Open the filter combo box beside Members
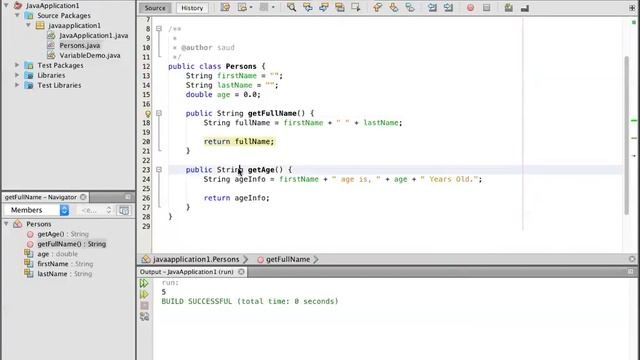 click(x=95, y=210)
